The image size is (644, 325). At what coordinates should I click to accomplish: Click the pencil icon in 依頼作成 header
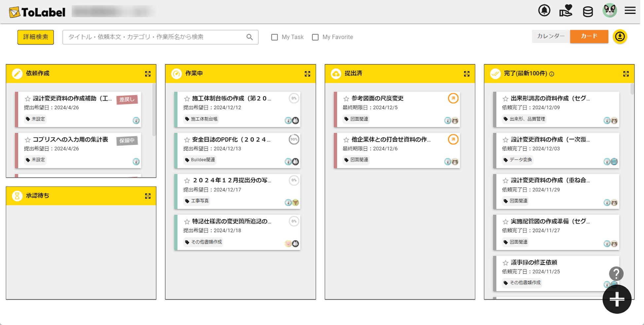[x=17, y=74]
